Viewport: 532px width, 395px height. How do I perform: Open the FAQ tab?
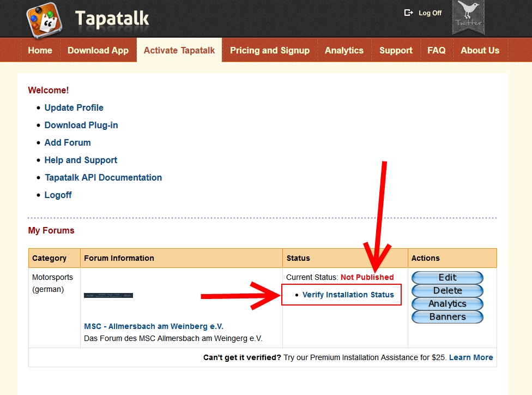(x=436, y=50)
